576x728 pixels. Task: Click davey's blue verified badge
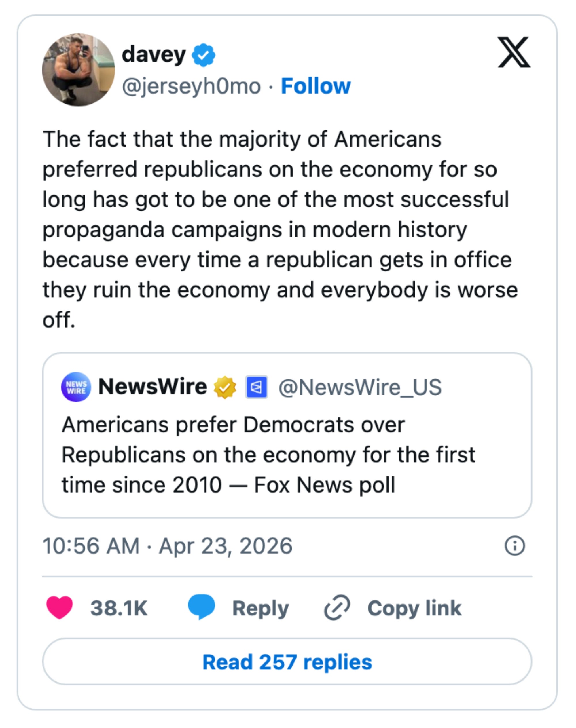[203, 55]
